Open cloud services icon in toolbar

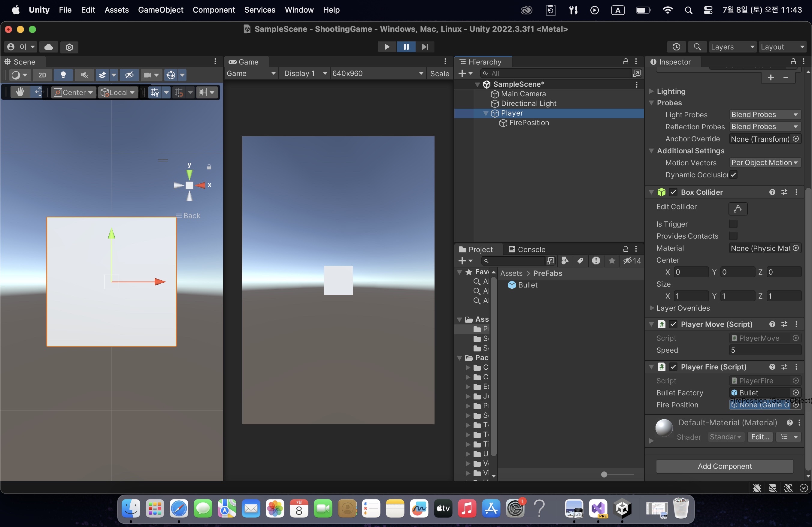pyautogui.click(x=48, y=47)
